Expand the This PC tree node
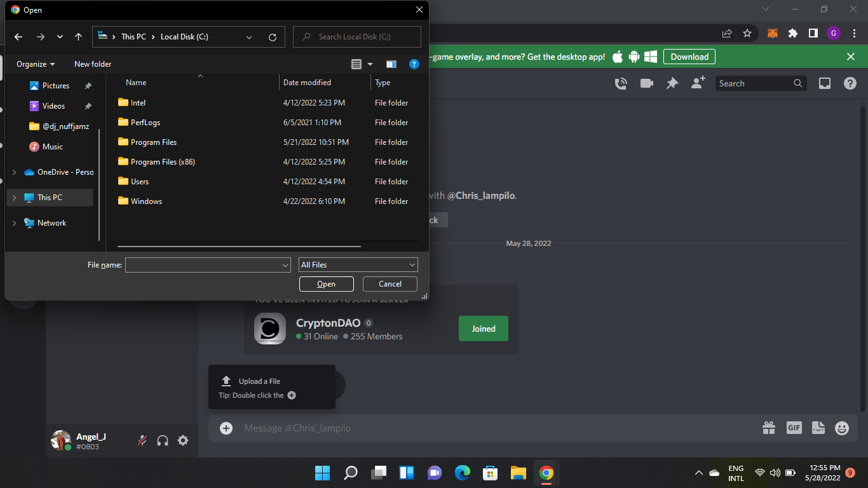This screenshot has width=868, height=488. 15,198
